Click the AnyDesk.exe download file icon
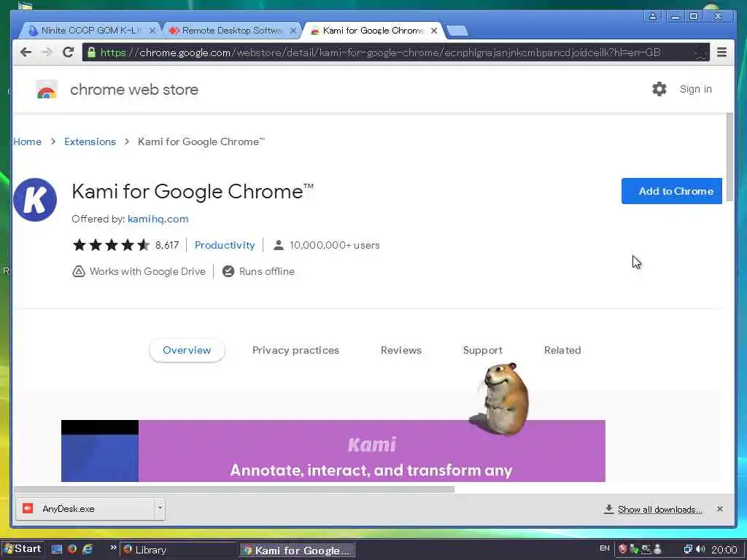This screenshot has width=747, height=560. tap(28, 508)
